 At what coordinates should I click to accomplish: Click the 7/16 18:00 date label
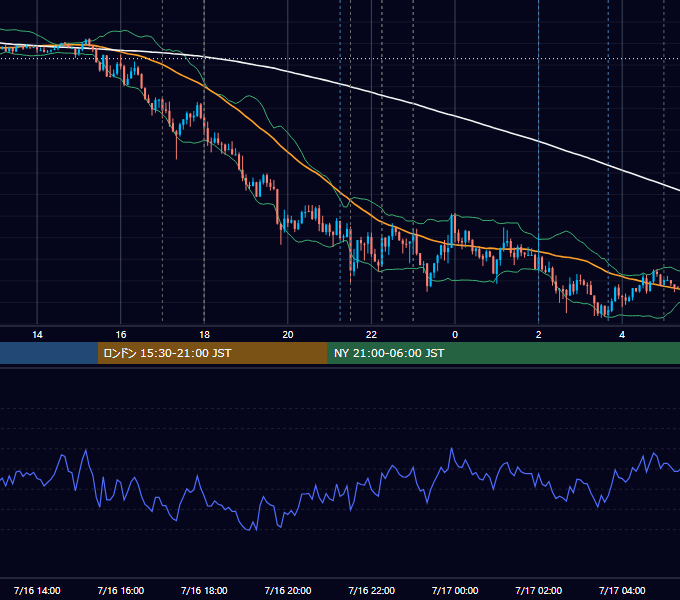204,590
